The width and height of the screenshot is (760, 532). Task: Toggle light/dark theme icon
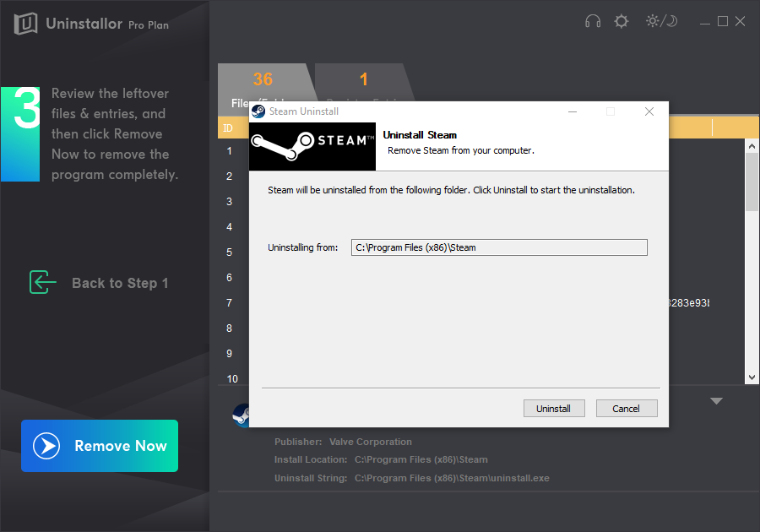point(661,21)
